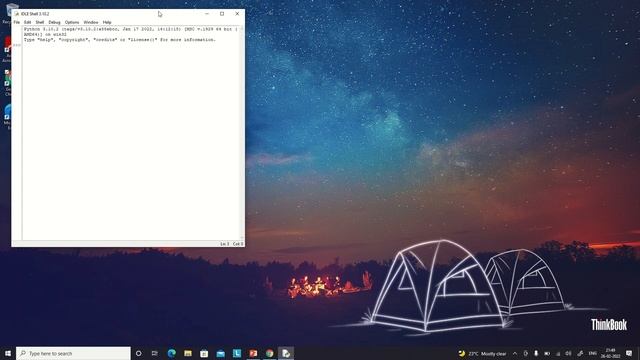Viewport: 640px width, 360px height.
Task: Click the Col column indicator in status bar
Action: click(238, 244)
